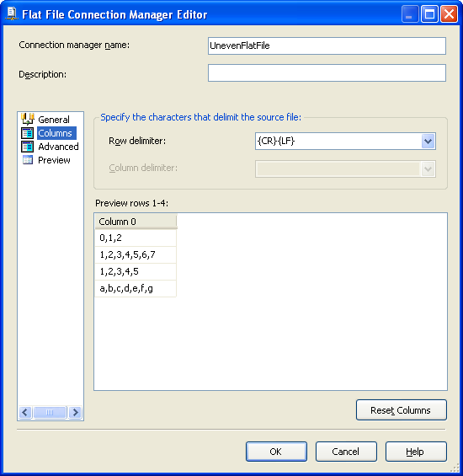Screen dimensions: 463x476
Task: Click the Preview page icon
Action: point(28,160)
